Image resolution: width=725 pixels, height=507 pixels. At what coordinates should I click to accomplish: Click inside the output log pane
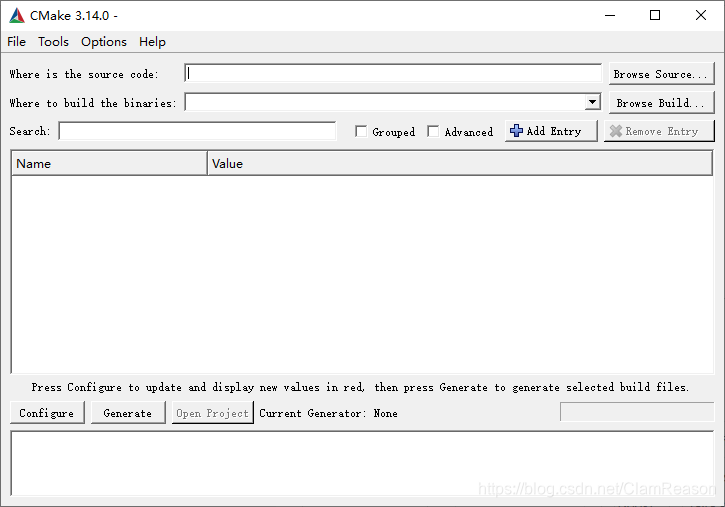pyautogui.click(x=362, y=463)
